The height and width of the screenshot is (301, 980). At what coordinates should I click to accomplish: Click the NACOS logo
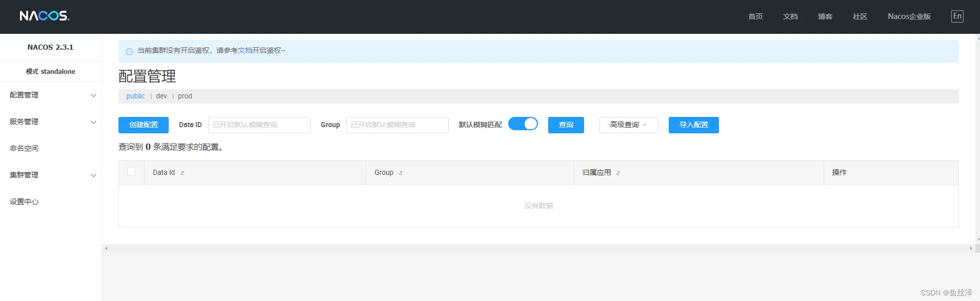click(x=45, y=16)
